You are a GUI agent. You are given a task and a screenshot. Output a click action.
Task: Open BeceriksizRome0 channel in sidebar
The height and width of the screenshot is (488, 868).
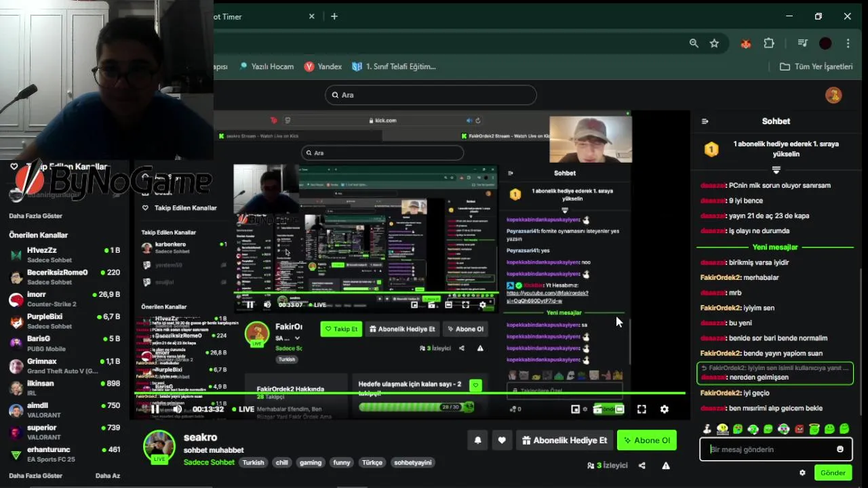(64, 277)
